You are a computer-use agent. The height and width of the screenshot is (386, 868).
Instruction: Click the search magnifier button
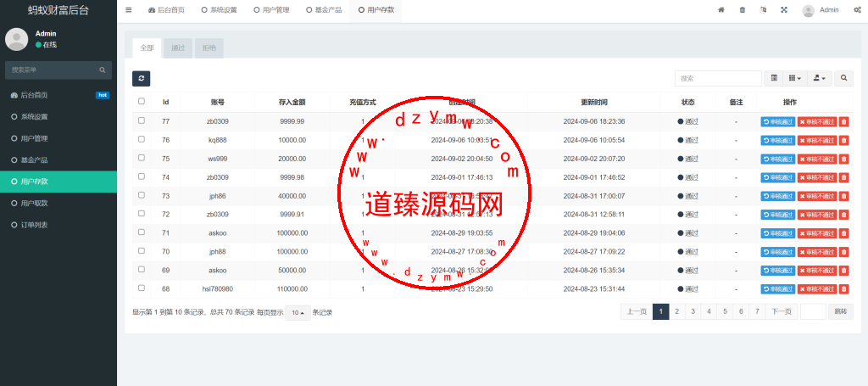tap(843, 79)
